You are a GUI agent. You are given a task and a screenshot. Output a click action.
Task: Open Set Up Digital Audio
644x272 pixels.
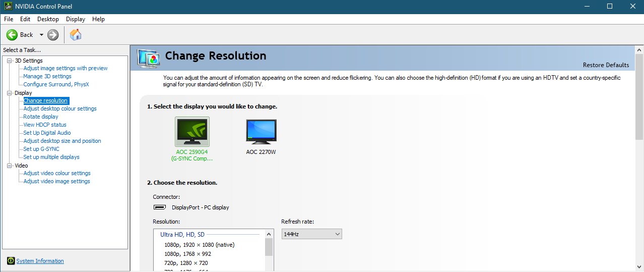coord(47,133)
